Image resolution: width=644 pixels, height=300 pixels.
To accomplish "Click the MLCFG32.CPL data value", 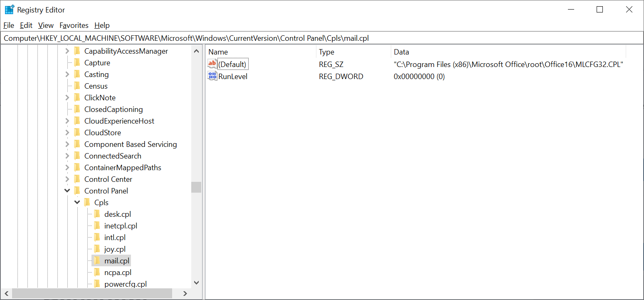I will pyautogui.click(x=508, y=64).
